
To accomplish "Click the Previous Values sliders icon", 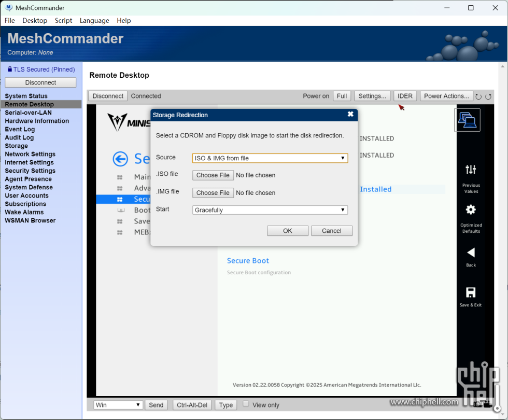I will click(471, 170).
